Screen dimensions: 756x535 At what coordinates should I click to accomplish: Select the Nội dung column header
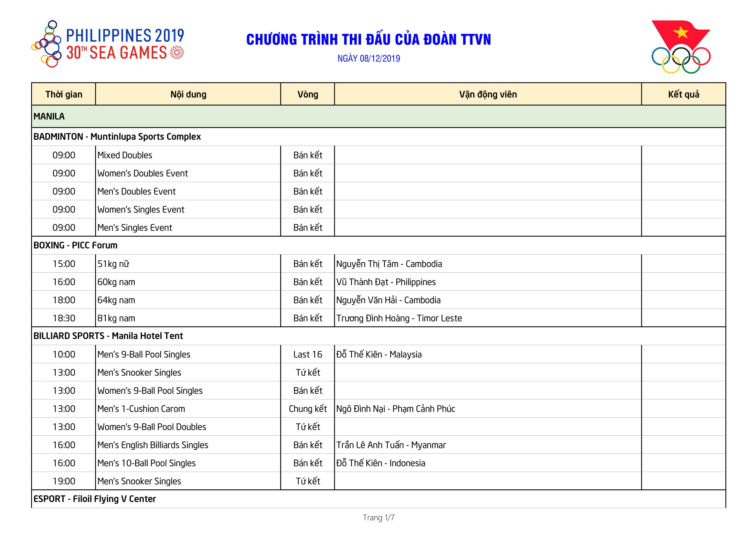tap(188, 94)
